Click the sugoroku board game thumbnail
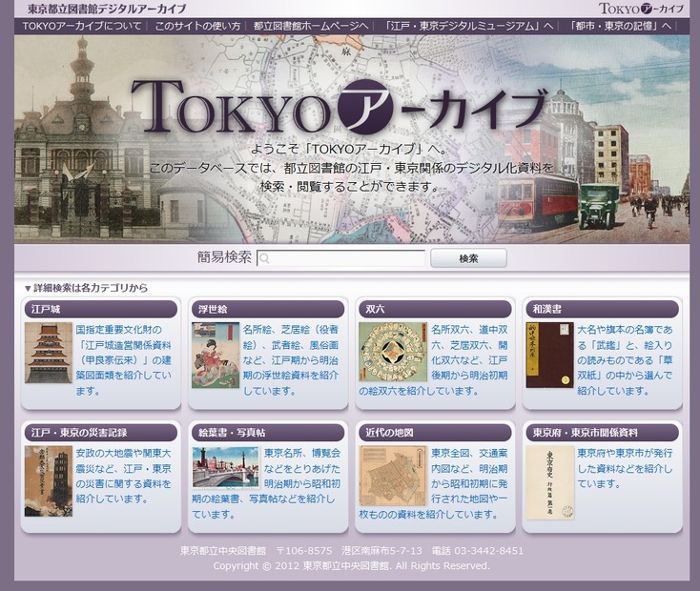 [393, 352]
